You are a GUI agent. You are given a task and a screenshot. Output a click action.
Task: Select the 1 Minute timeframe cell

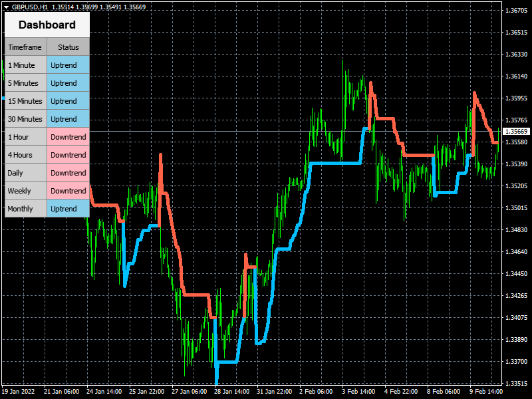point(25,65)
